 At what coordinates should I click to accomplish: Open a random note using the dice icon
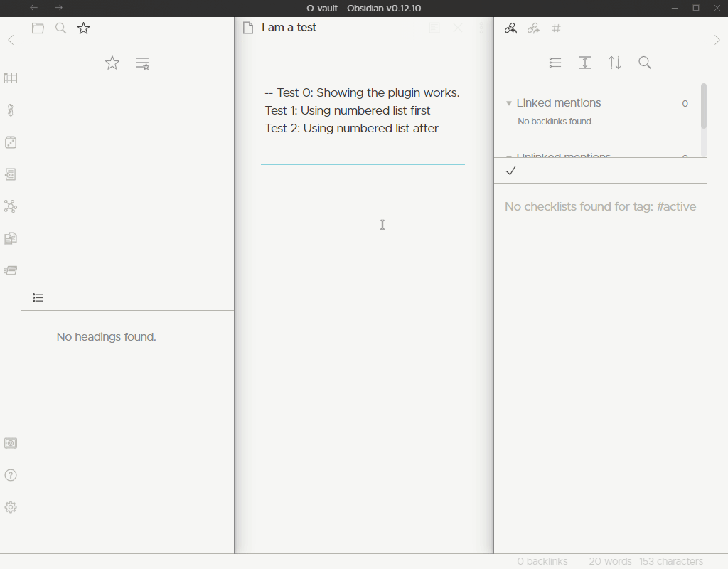(x=11, y=142)
